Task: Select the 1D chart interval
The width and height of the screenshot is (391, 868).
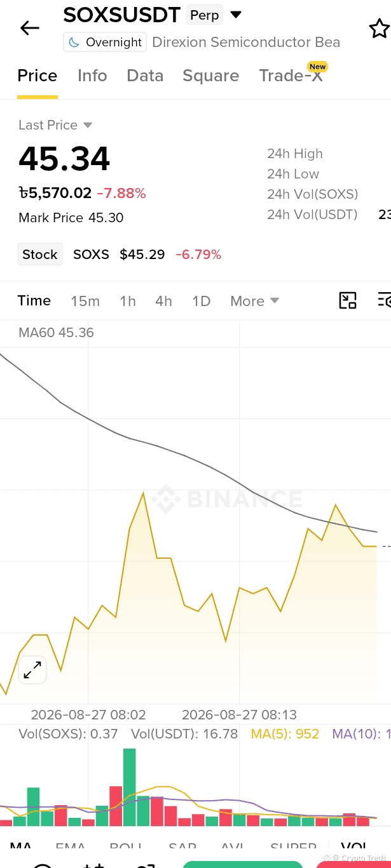Action: pyautogui.click(x=202, y=301)
